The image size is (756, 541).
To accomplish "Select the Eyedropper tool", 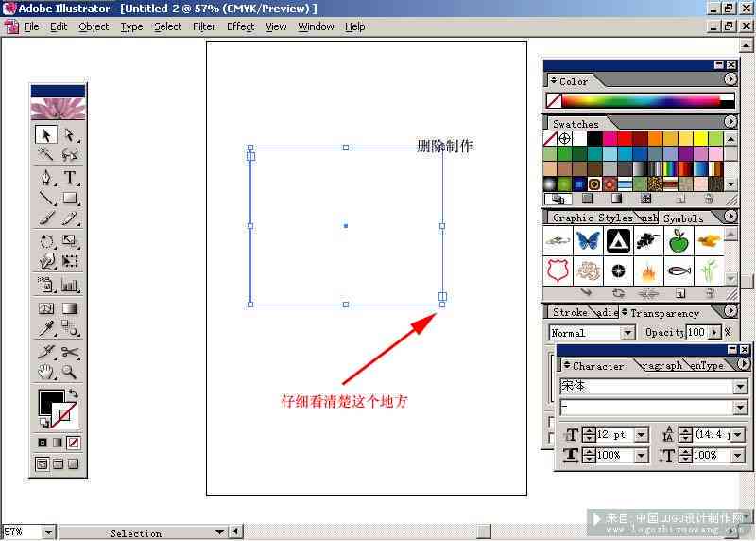I will point(45,328).
